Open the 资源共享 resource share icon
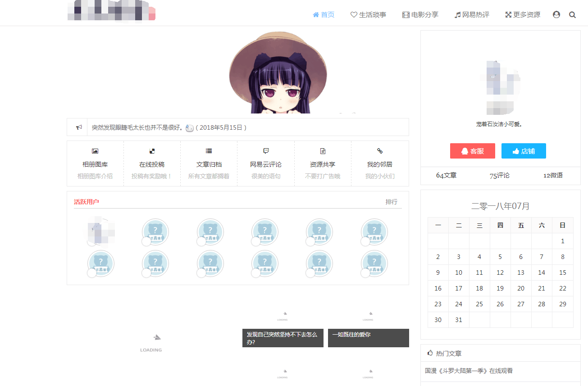The height and width of the screenshot is (386, 588). (323, 151)
